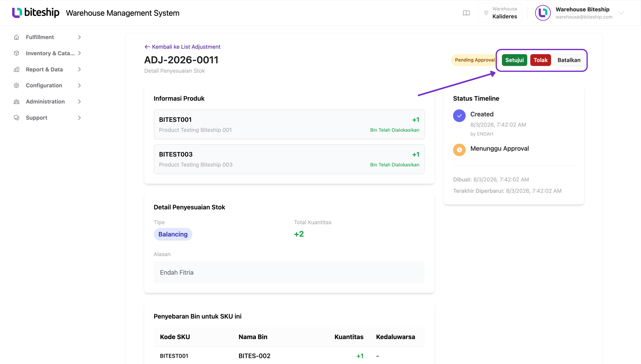Click the 'by ENDAH' creator text
Image resolution: width=641 pixels, height=364 pixels.
(x=482, y=134)
